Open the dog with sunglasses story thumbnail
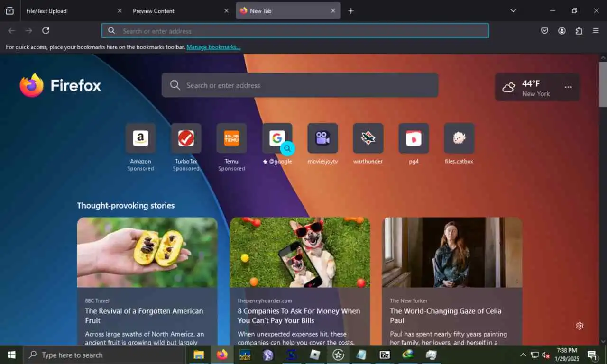This screenshot has width=607, height=364. [x=300, y=252]
